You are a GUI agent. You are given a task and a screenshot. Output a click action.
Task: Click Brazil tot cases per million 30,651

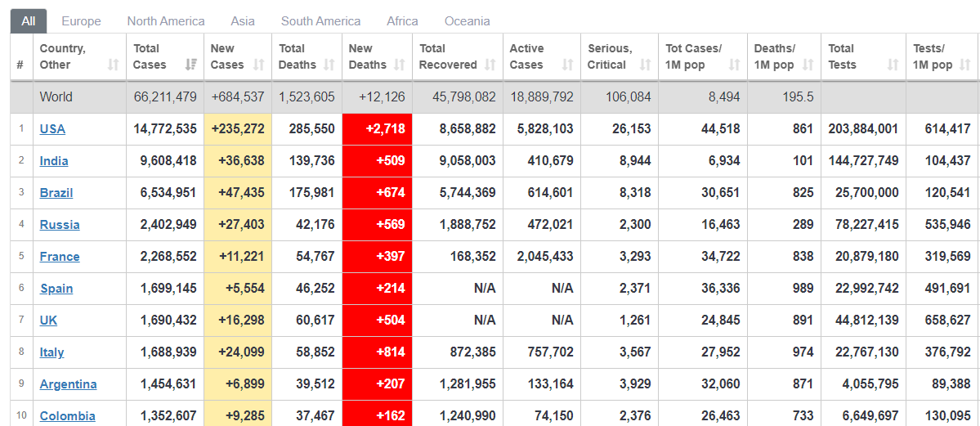(x=721, y=193)
